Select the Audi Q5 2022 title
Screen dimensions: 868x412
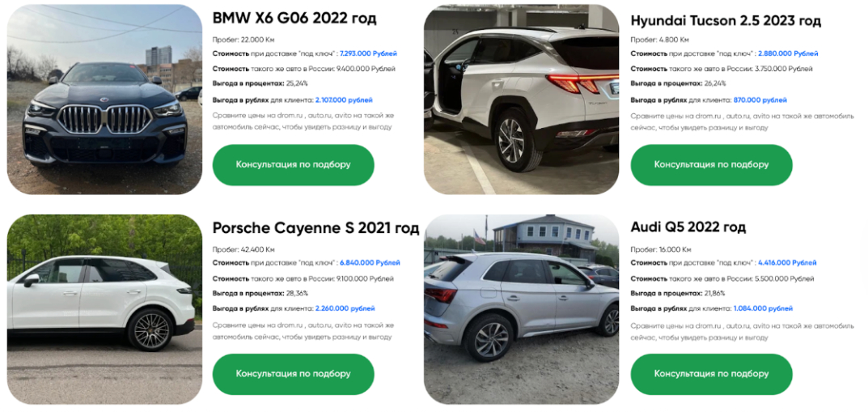[688, 227]
